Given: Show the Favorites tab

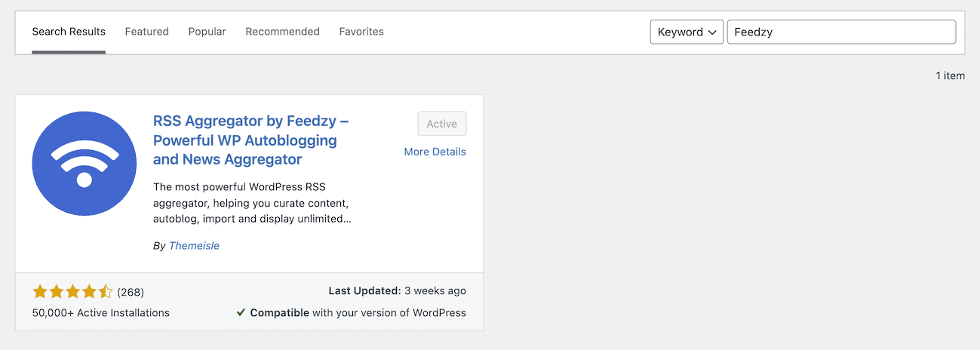Looking at the screenshot, I should pos(361,32).
